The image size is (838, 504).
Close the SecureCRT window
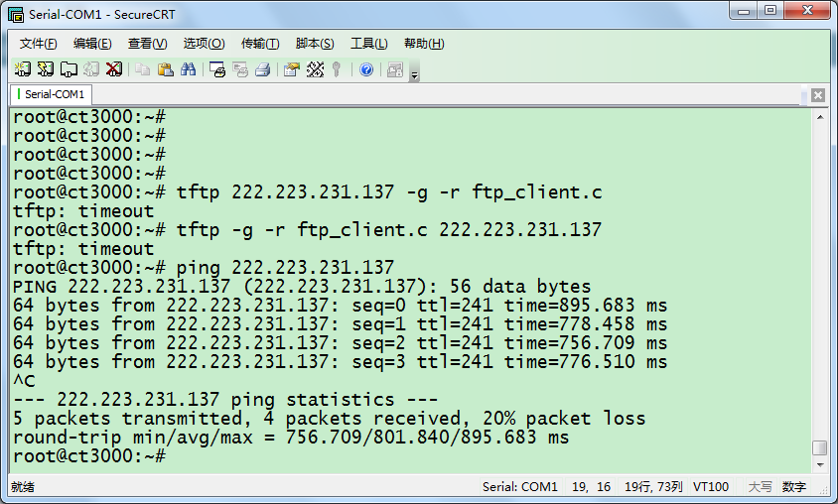click(807, 11)
